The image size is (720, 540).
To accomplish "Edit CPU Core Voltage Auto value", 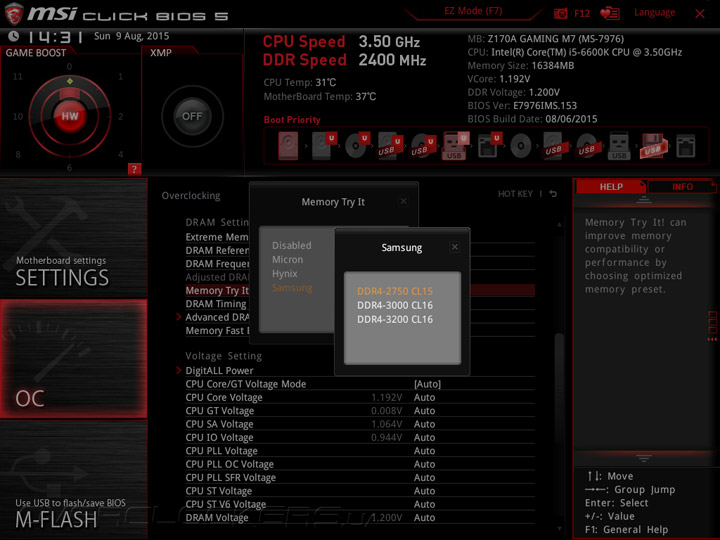I will (x=424, y=397).
